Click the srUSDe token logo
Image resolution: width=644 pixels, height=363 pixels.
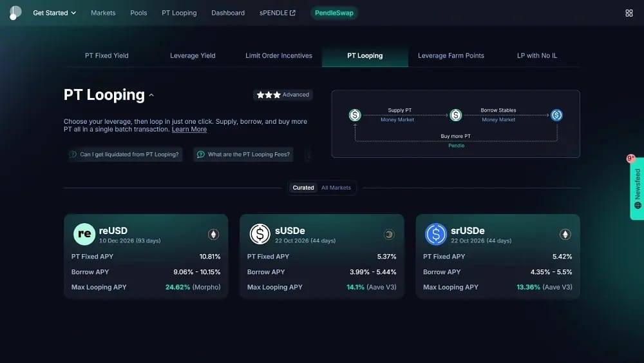point(436,234)
